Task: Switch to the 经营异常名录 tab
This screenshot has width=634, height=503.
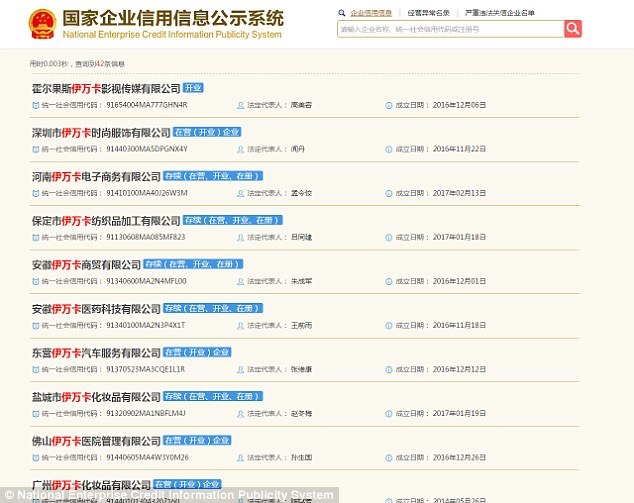Action: (x=429, y=13)
